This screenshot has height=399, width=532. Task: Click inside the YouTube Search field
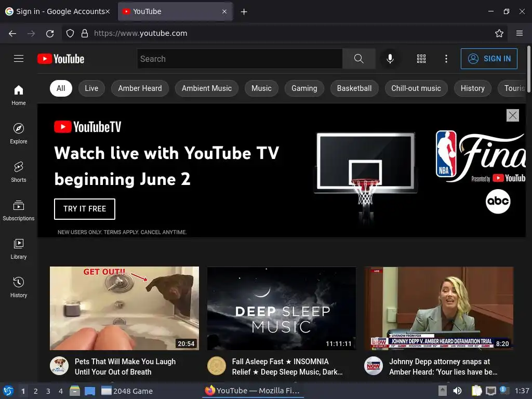pos(240,59)
